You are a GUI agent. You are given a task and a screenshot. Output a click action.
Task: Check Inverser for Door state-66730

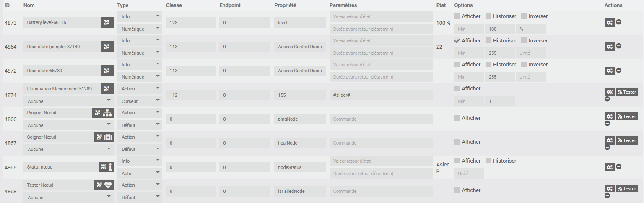click(x=524, y=65)
